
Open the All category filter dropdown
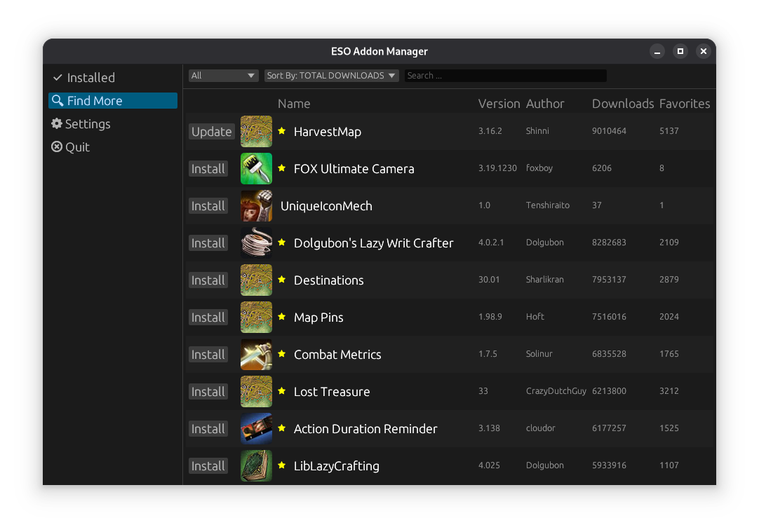click(223, 76)
